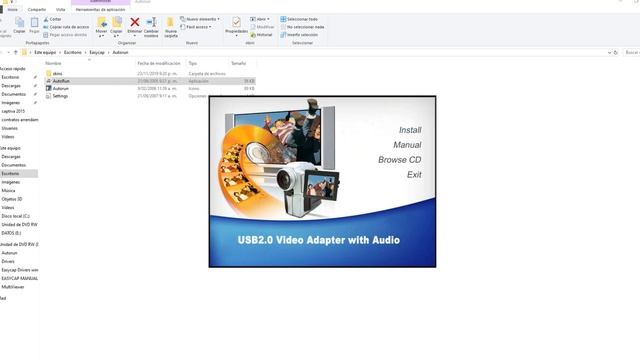Open contratos arrendam folder in sidebar
The width and height of the screenshot is (640, 360).
[20, 120]
